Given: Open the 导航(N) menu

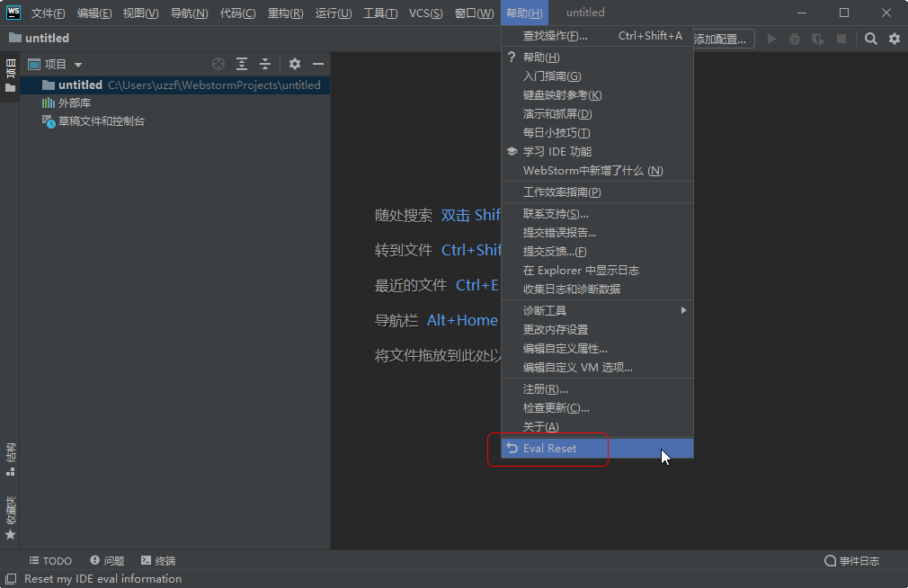Looking at the screenshot, I should tap(190, 13).
